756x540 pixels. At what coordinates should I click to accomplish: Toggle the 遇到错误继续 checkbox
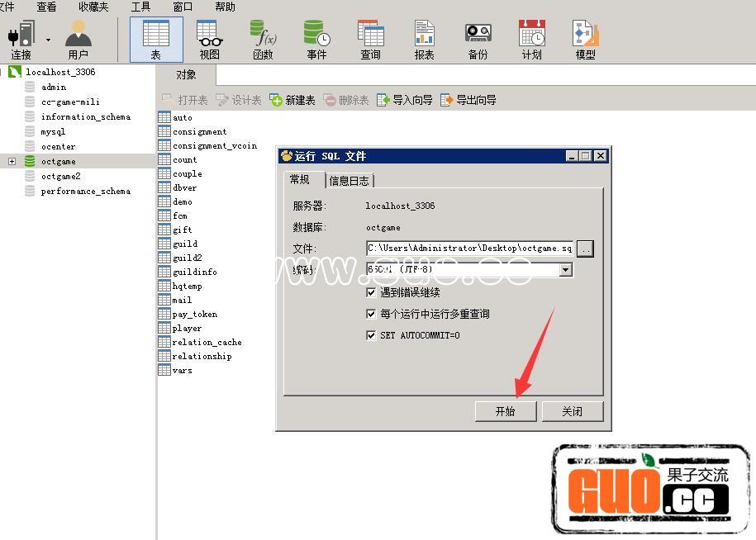click(x=371, y=292)
